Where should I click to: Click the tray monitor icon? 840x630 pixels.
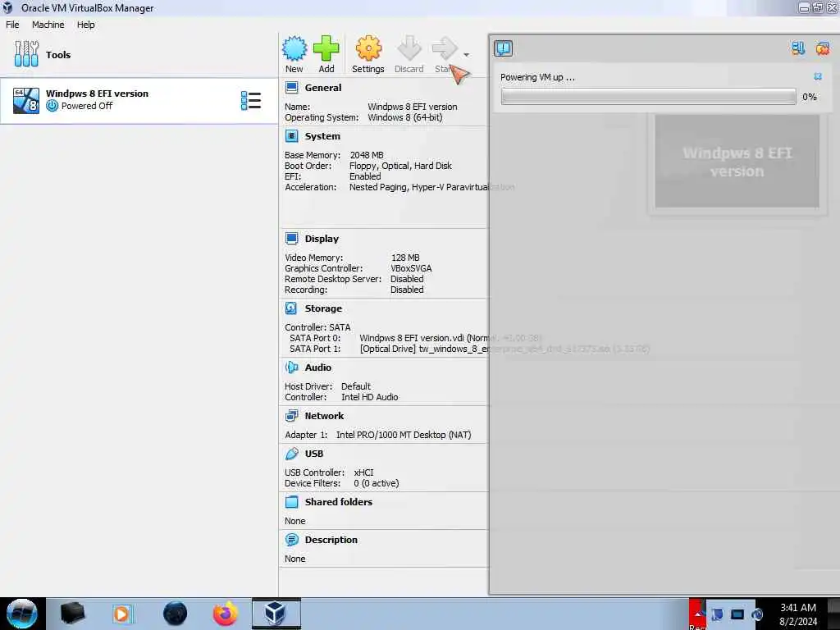click(x=737, y=614)
